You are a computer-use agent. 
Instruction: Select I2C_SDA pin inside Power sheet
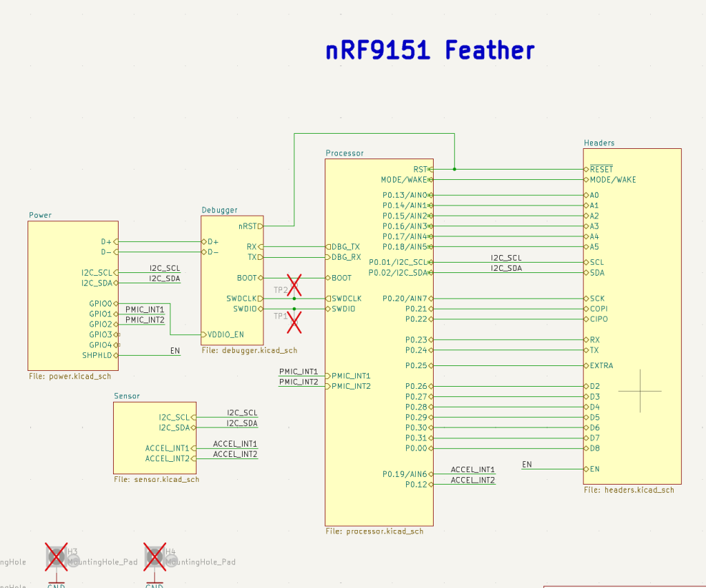99,283
